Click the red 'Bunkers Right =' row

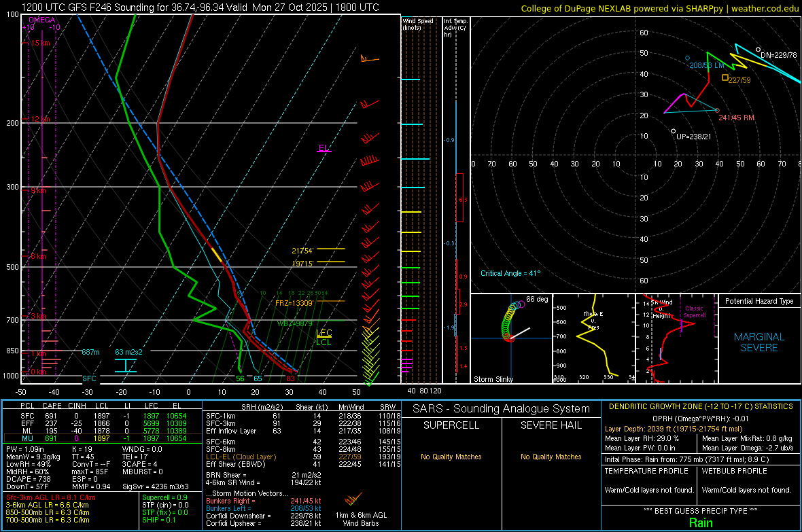264,501
